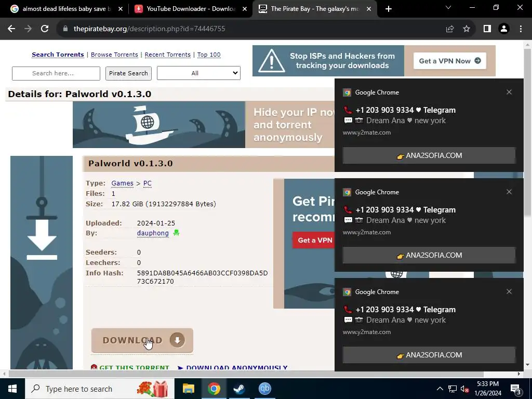532x399 pixels.
Task: Open qBittorrent from the taskbar
Action: (x=264, y=389)
